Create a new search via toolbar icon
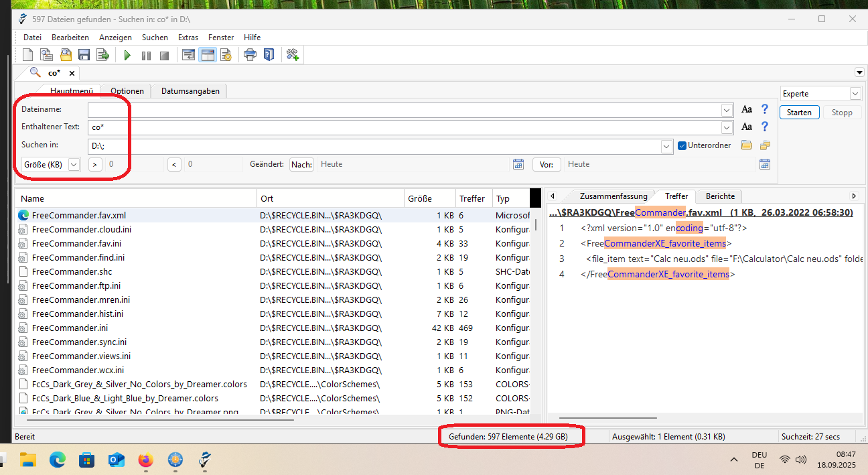 [x=28, y=55]
